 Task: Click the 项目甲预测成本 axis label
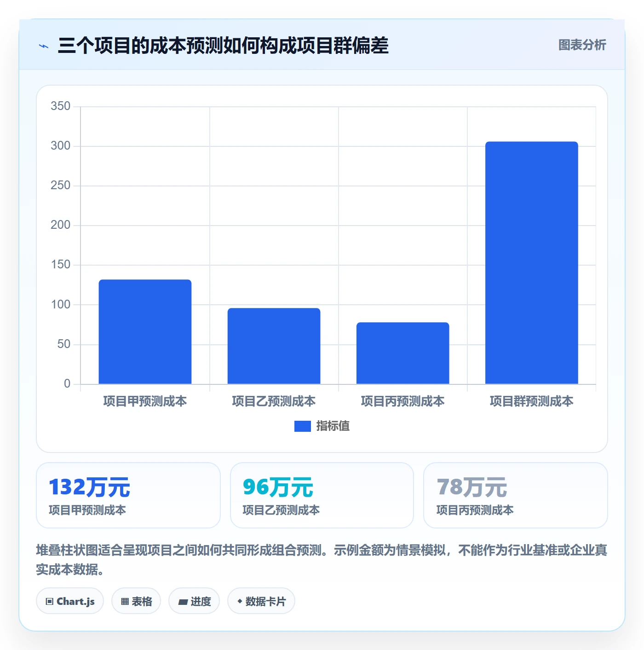[145, 401]
